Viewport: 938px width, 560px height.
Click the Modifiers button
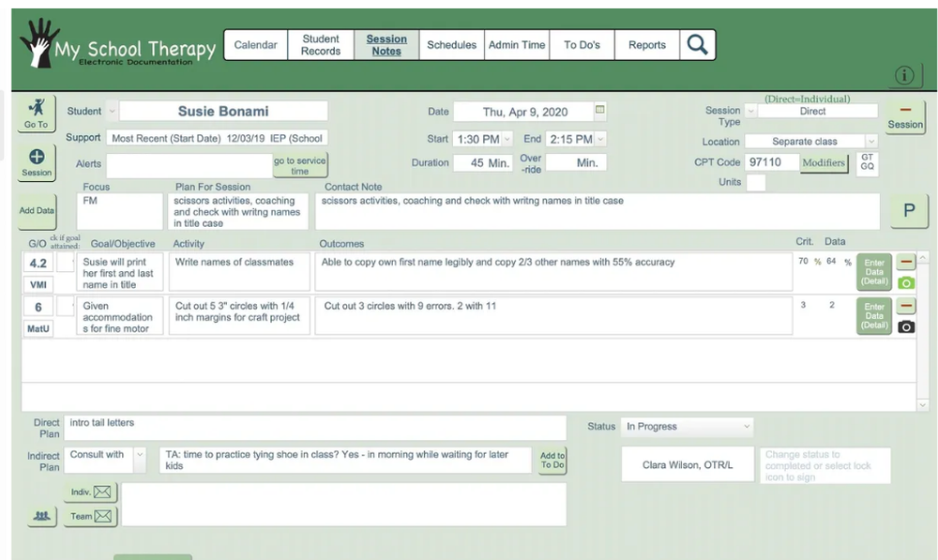(x=824, y=162)
